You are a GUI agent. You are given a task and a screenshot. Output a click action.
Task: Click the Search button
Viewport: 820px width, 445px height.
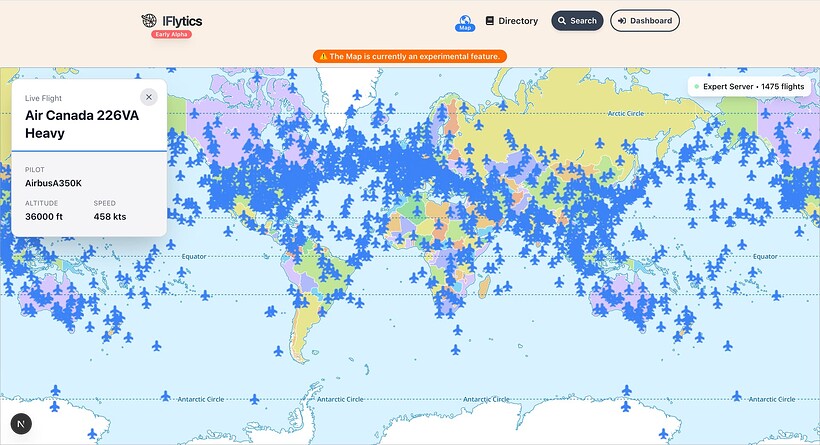[577, 21]
